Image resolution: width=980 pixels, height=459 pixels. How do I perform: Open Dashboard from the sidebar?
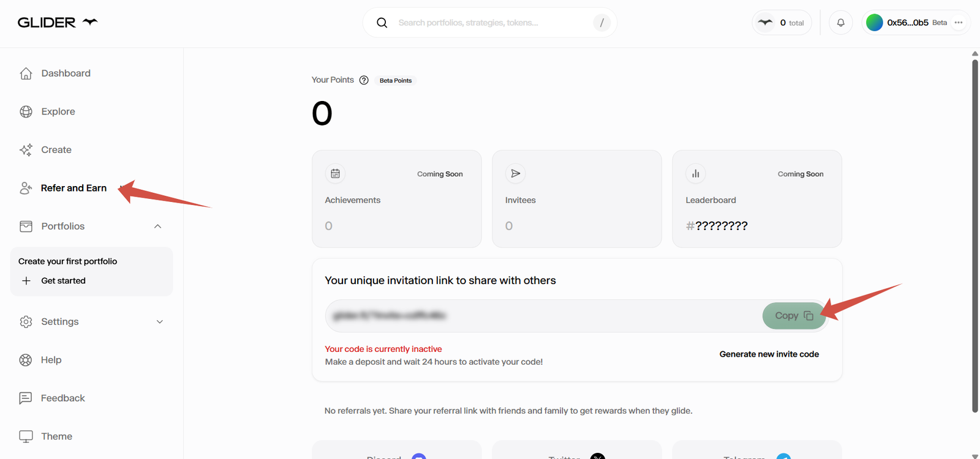tap(66, 73)
